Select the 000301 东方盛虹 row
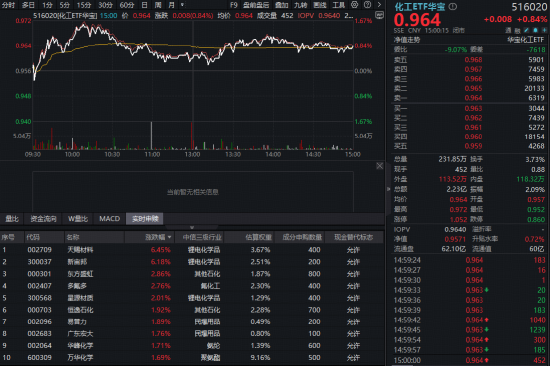550x366 pixels. (x=192, y=274)
